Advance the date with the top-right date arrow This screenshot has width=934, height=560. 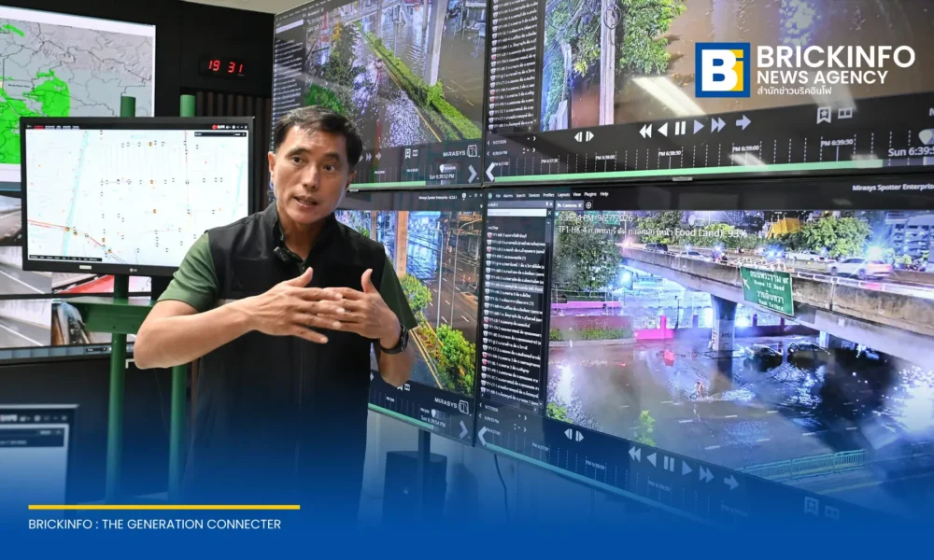[534, 138]
